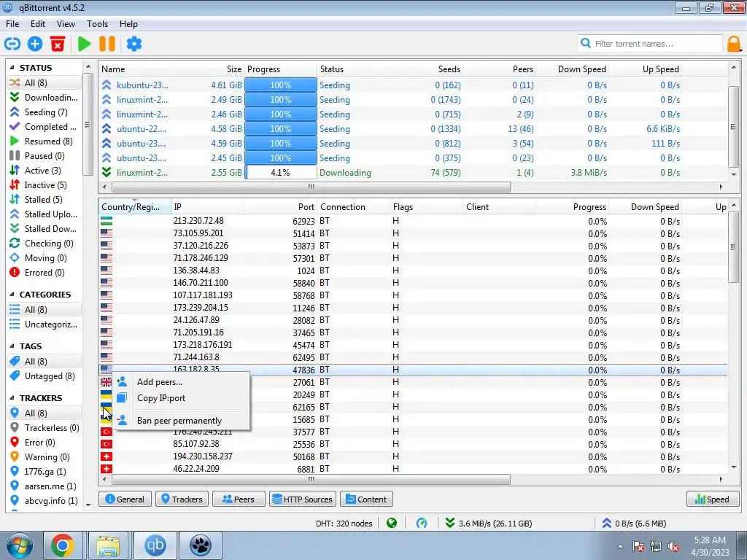Screen dimensions: 747x560
Task: Click the Add torrent link toolbar icon
Action: pos(12,44)
